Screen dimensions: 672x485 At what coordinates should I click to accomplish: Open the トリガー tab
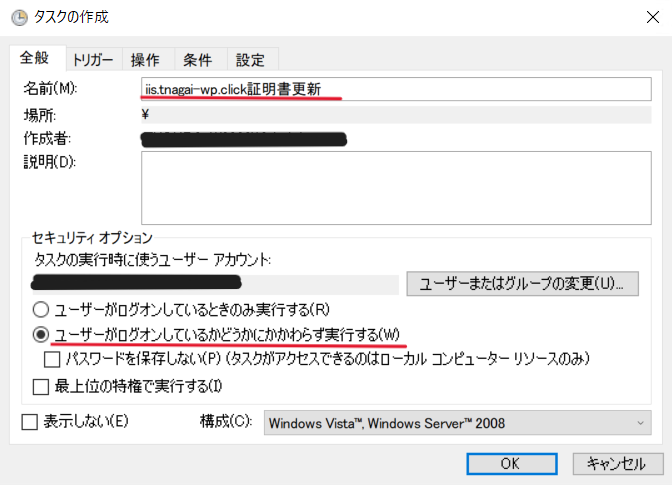tap(93, 59)
